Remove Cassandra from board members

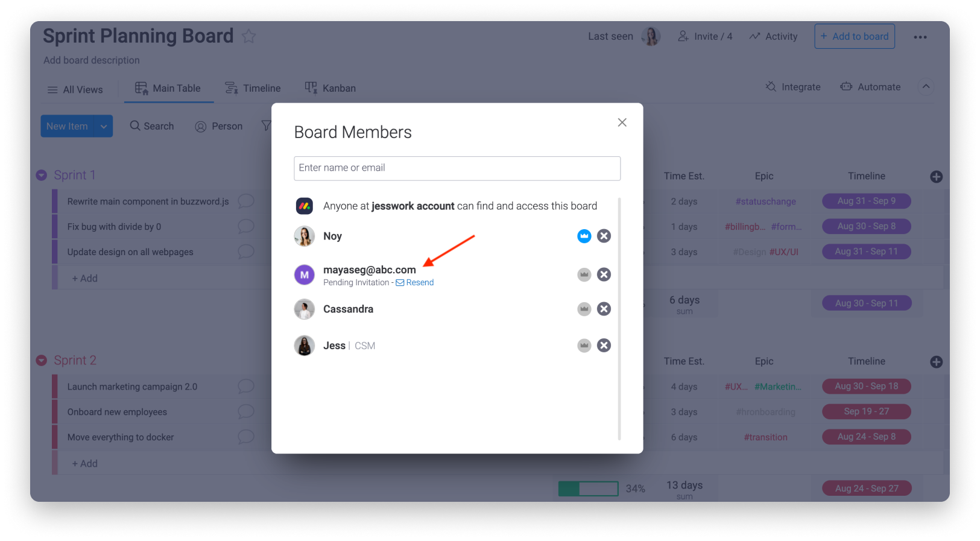pos(604,309)
